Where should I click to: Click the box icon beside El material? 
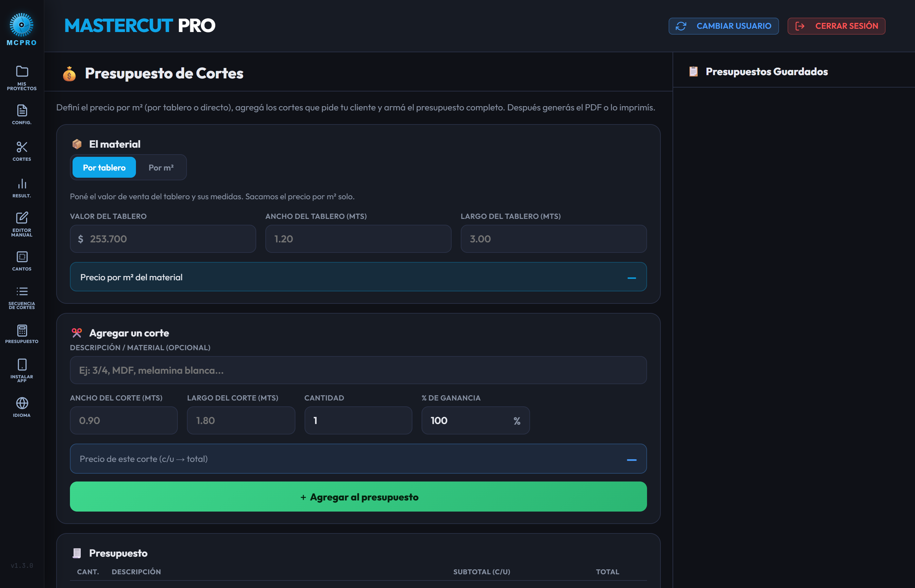pyautogui.click(x=77, y=144)
